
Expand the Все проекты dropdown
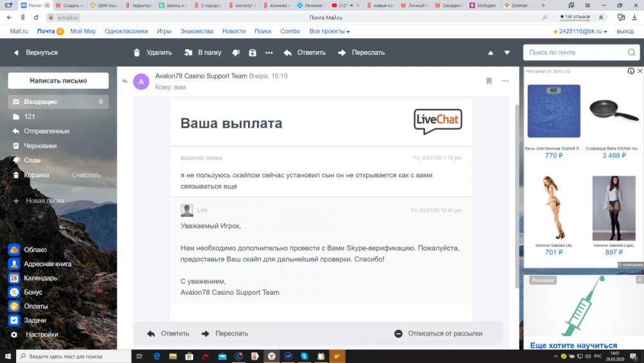point(330,31)
